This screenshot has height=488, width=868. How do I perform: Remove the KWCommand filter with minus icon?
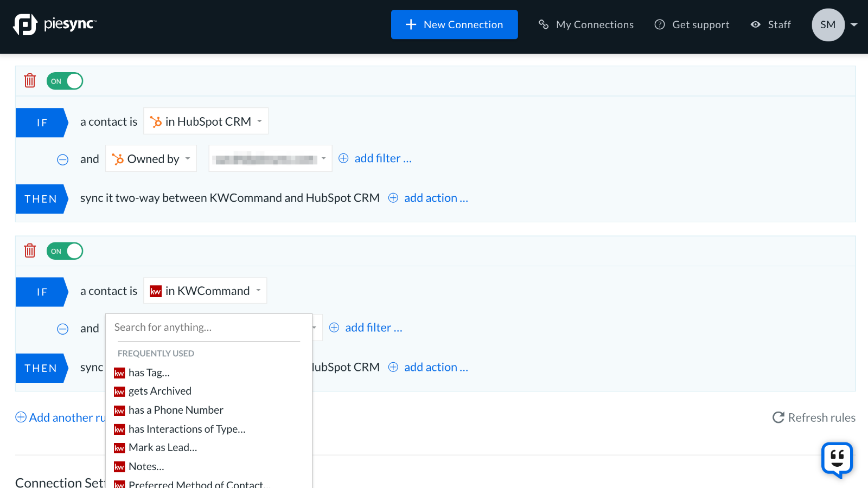[x=63, y=329]
